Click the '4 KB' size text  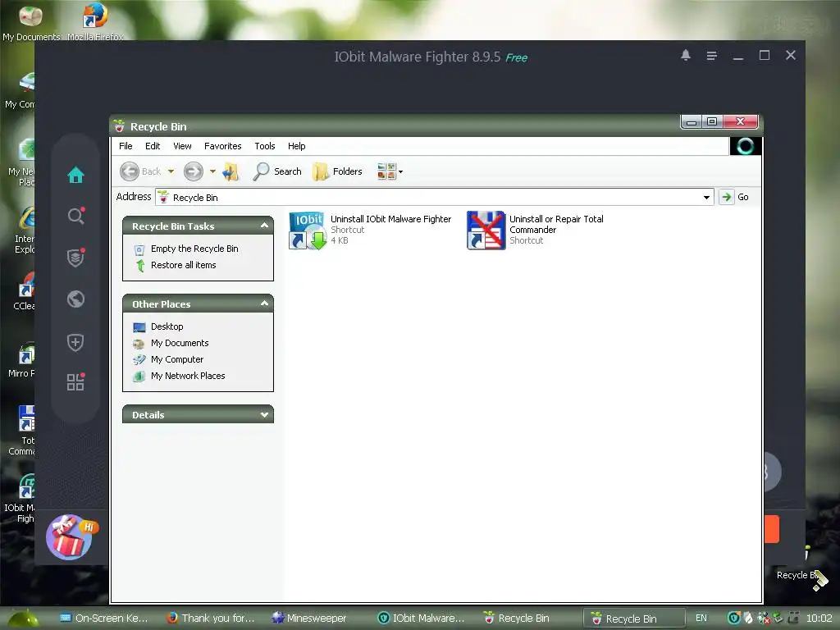tap(339, 240)
